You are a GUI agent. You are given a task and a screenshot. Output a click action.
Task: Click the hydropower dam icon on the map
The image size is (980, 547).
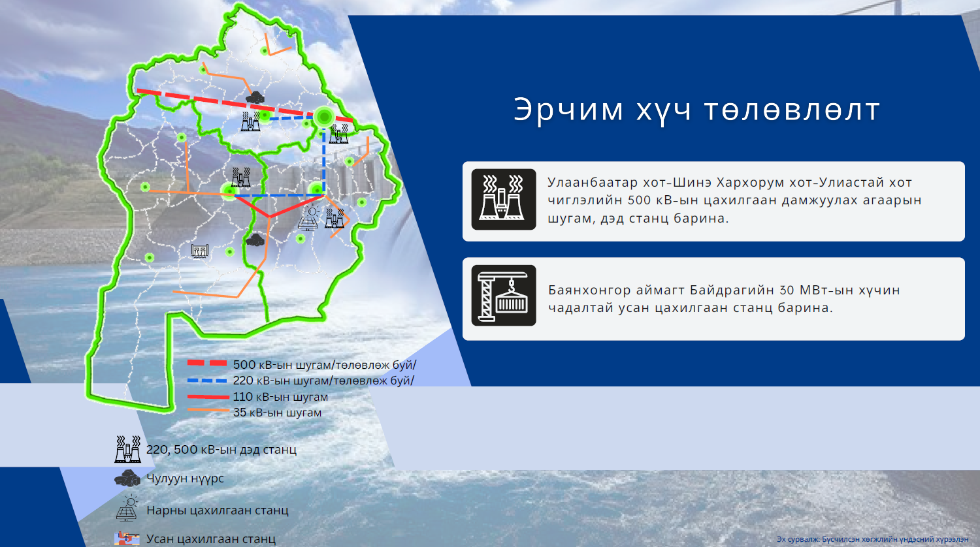(x=200, y=251)
